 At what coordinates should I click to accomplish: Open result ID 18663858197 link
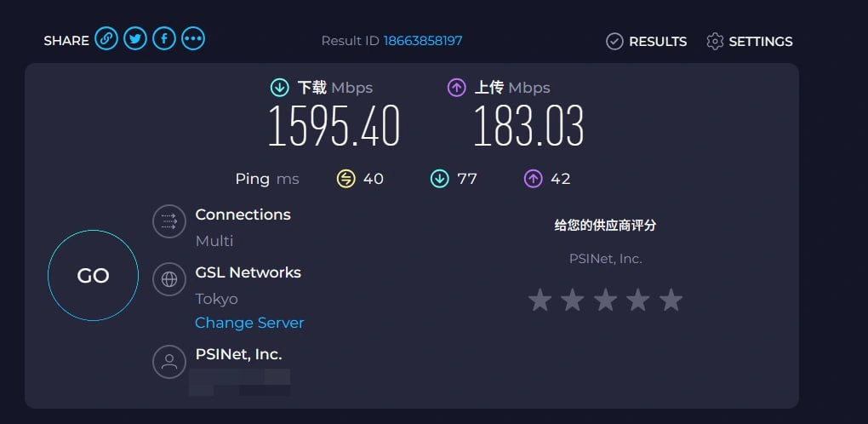pos(423,40)
